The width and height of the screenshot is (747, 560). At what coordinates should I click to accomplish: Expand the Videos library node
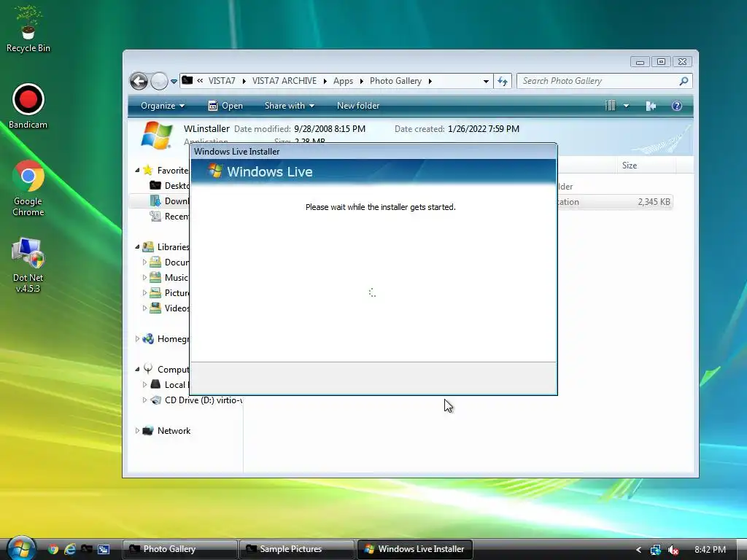[x=145, y=308]
